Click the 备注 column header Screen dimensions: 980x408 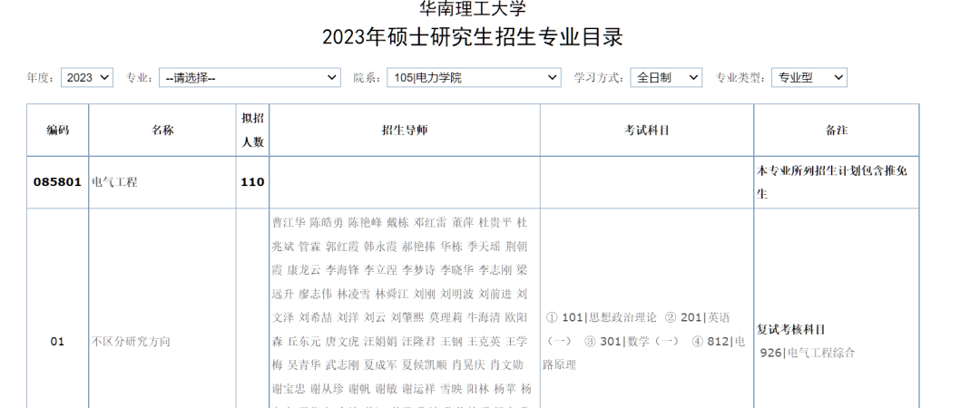[x=837, y=130]
